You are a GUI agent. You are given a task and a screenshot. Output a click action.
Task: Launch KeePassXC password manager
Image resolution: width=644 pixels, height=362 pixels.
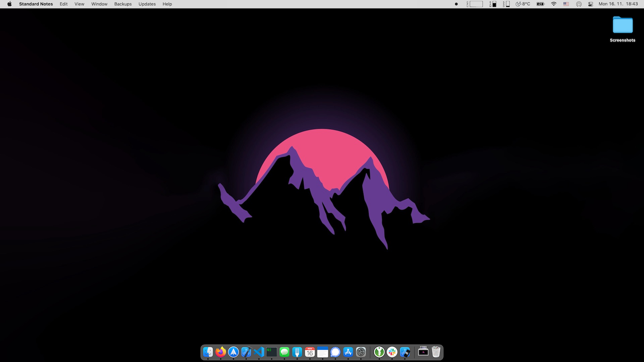click(379, 352)
